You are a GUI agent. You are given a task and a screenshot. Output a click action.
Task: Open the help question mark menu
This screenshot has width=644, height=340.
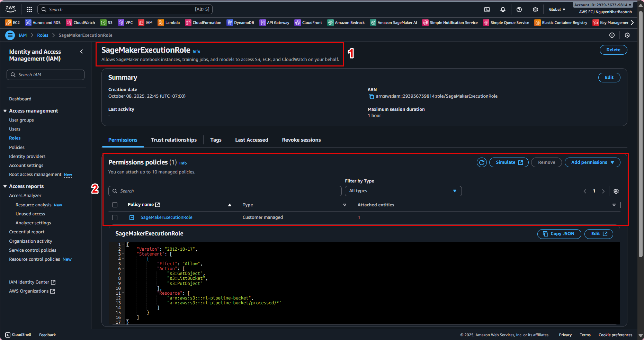[x=519, y=9]
